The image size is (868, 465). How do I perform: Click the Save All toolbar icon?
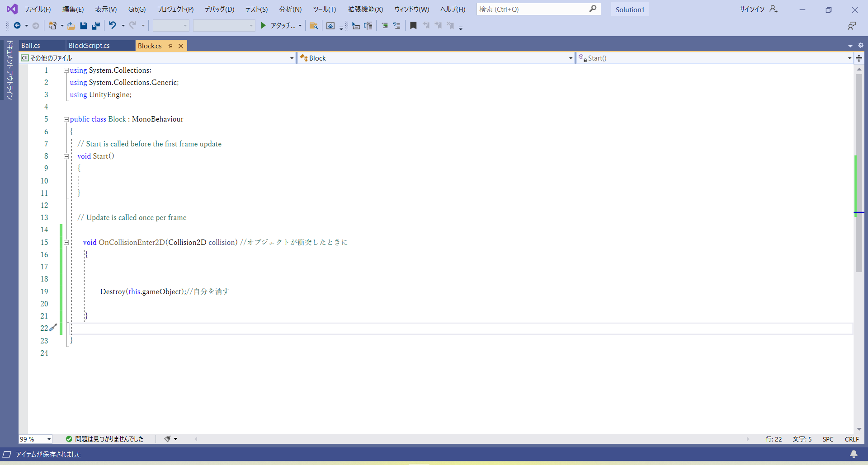click(95, 26)
